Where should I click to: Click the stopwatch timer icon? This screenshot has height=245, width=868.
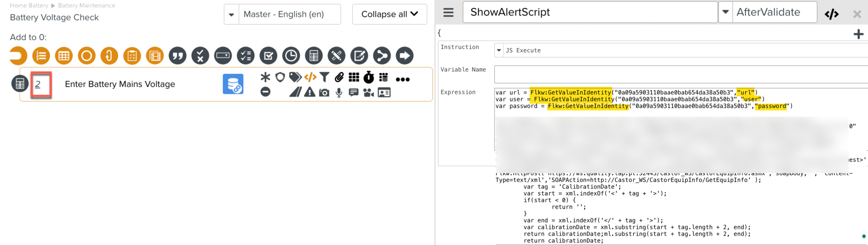click(x=368, y=77)
